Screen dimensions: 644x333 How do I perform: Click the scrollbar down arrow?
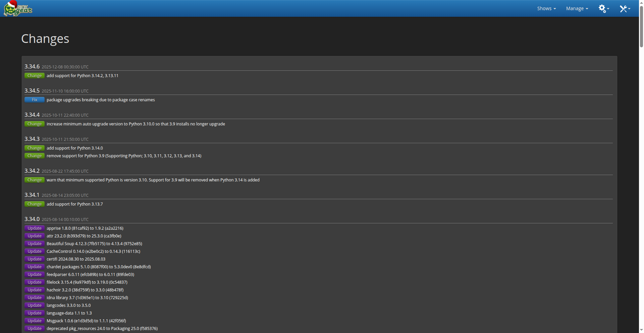pos(641,330)
